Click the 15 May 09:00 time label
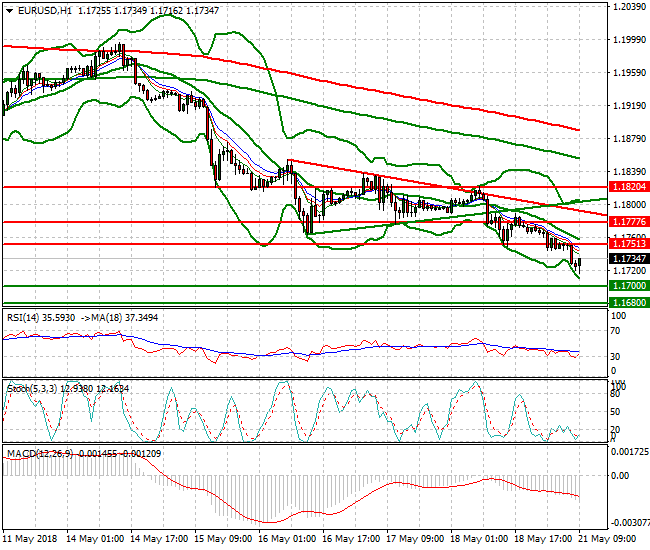Image resolution: width=650 pixels, height=550 pixels. coord(223,539)
